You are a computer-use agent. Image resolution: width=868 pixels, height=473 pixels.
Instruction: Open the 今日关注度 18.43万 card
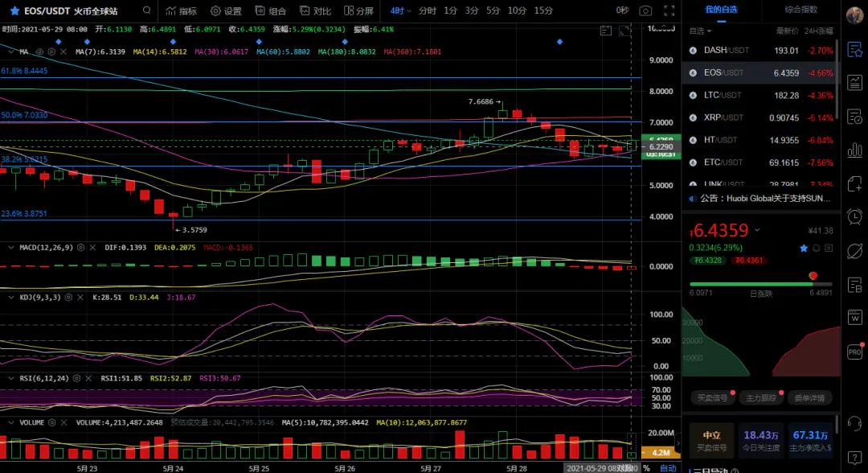point(760,440)
